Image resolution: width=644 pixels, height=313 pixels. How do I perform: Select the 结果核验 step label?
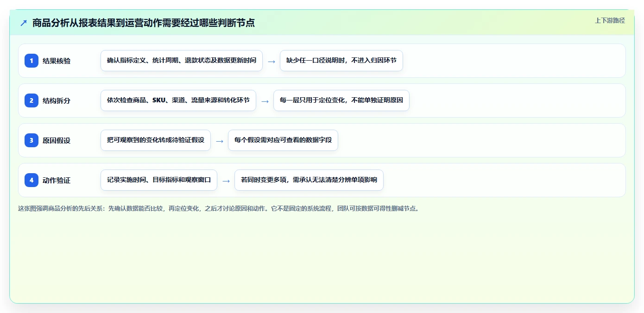click(x=57, y=61)
